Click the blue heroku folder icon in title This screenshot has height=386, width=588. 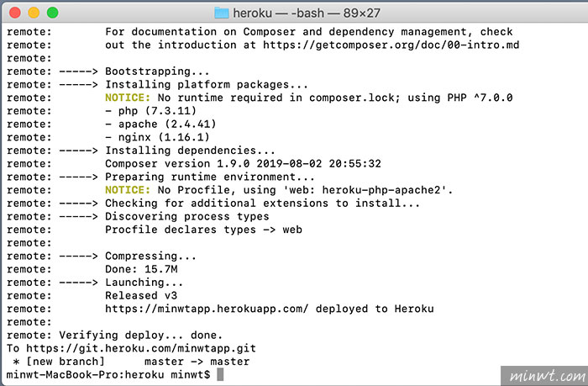pyautogui.click(x=222, y=13)
